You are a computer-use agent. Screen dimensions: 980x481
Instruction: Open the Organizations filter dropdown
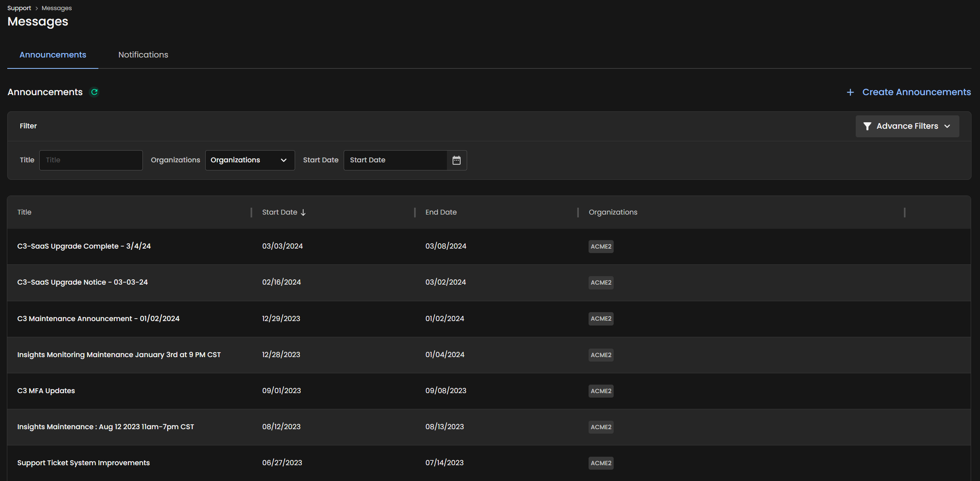coord(250,160)
